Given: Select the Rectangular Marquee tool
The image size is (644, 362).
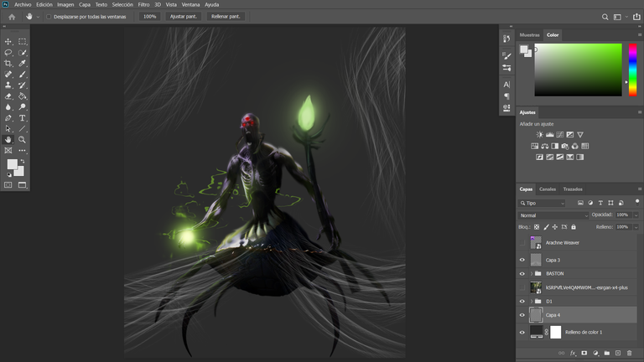Looking at the screenshot, I should [x=22, y=41].
